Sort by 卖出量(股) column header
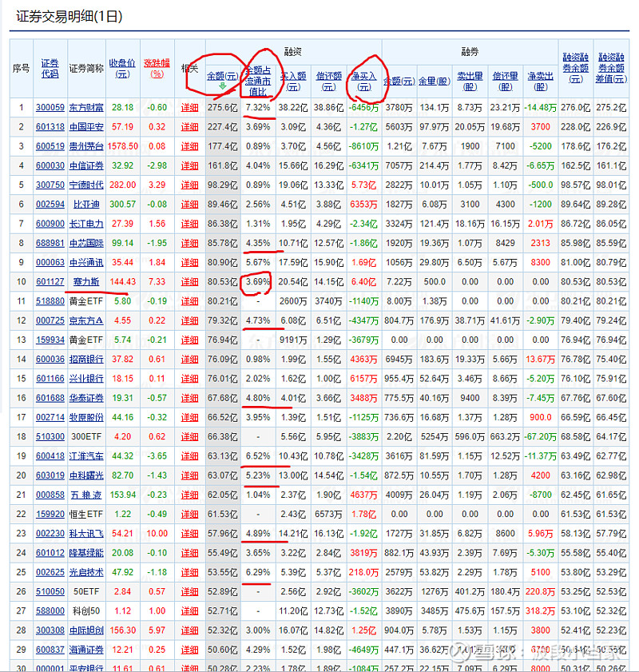 (470, 81)
